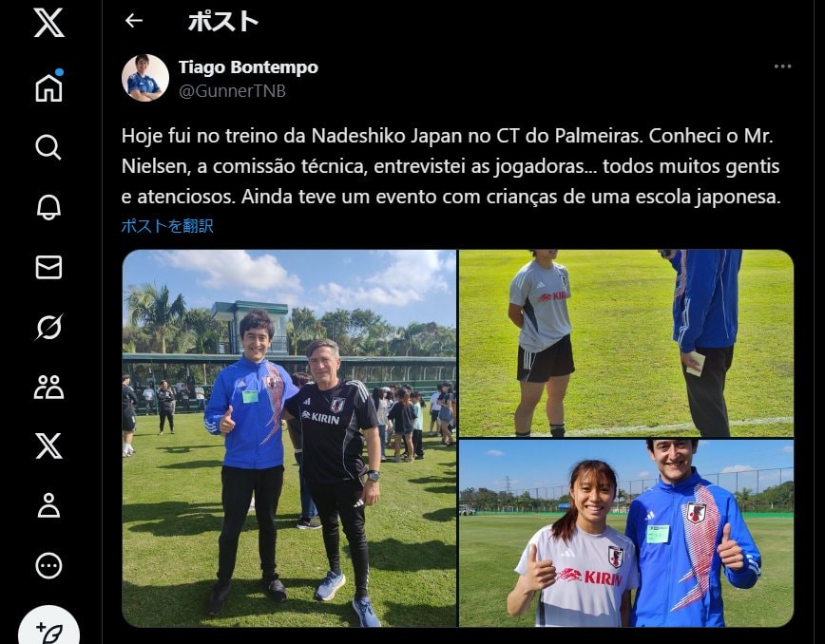Screen dimensions: 825x644
Task: Open Tiago Bontempo's profile avatar
Action: pos(145,78)
